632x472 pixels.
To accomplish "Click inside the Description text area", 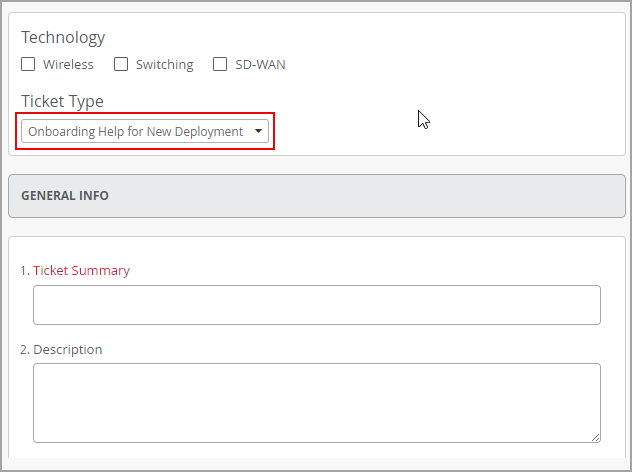I will [316, 402].
